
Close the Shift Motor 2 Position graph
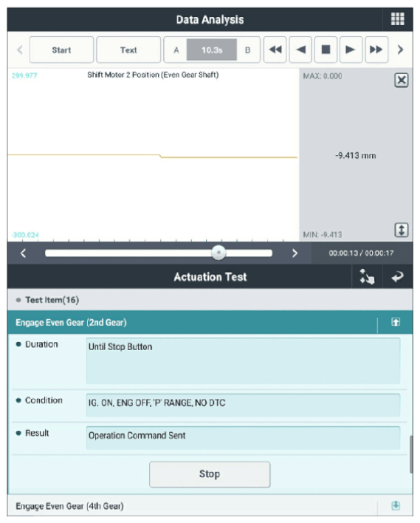(402, 80)
